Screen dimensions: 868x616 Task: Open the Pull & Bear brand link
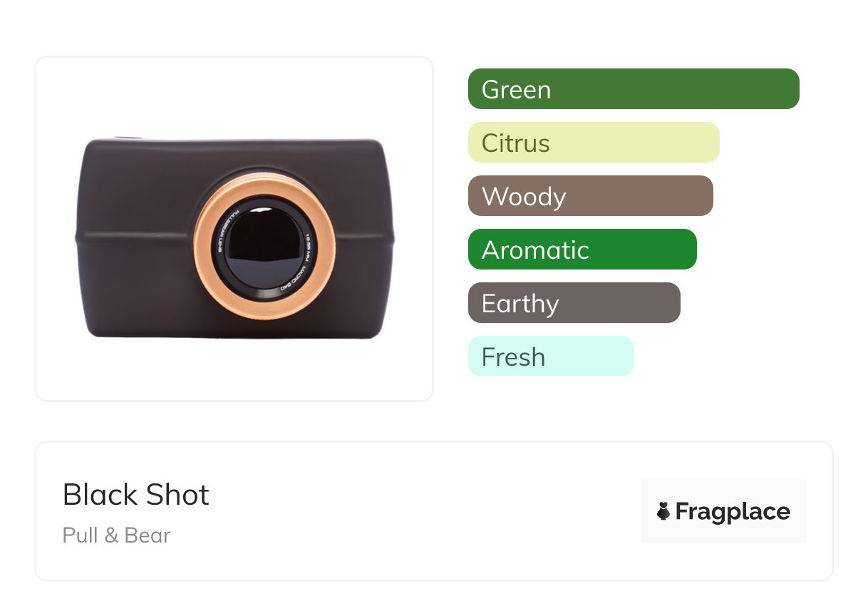(x=117, y=535)
